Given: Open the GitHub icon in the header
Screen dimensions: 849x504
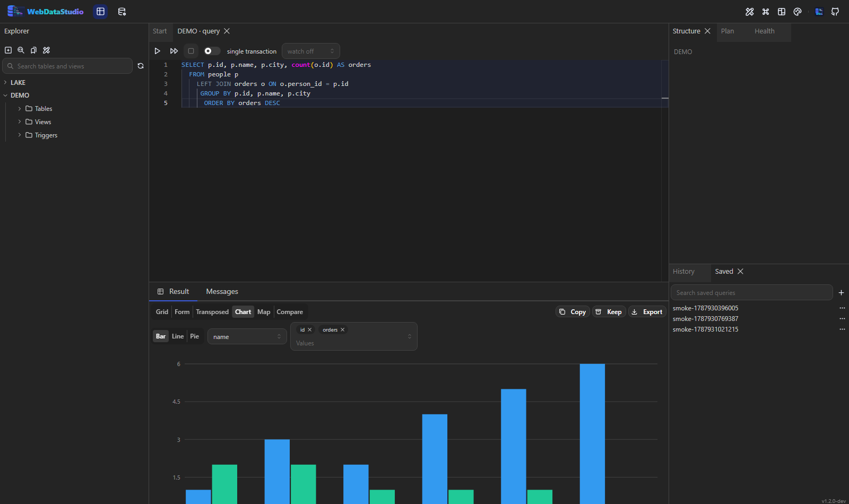Looking at the screenshot, I should 835,12.
